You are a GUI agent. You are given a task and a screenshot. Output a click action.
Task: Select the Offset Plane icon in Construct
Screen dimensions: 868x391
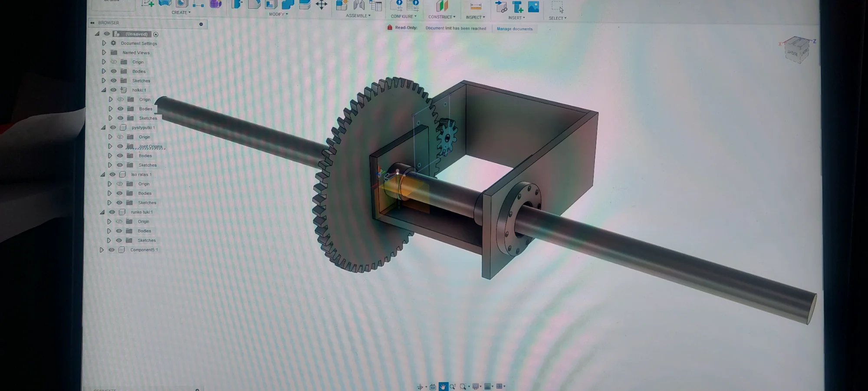pyautogui.click(x=441, y=6)
